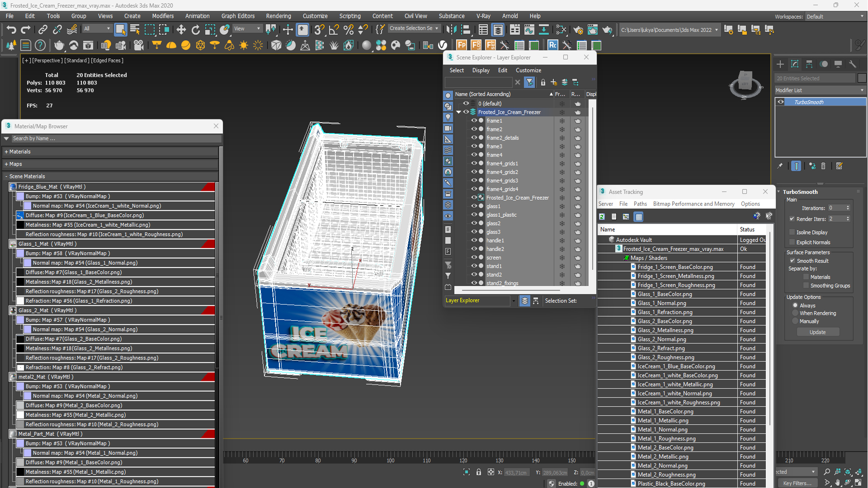This screenshot has width=868, height=488.
Task: Toggle the Render Iters checkbox
Action: pos(792,219)
